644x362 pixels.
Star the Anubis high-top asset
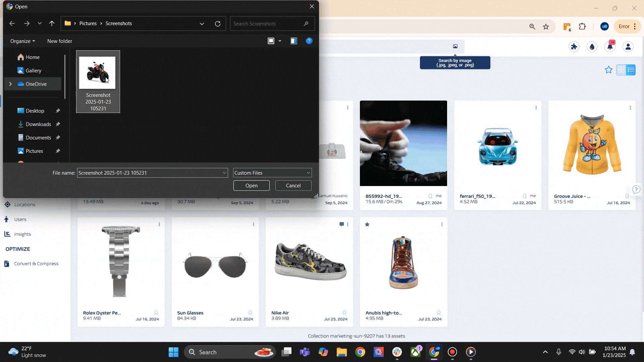tap(367, 224)
